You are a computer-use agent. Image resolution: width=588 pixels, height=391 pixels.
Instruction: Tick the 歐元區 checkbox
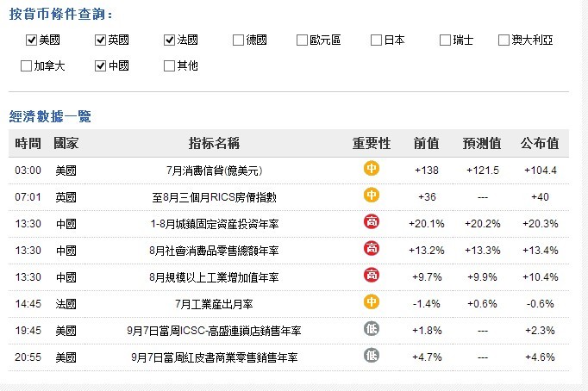(302, 40)
